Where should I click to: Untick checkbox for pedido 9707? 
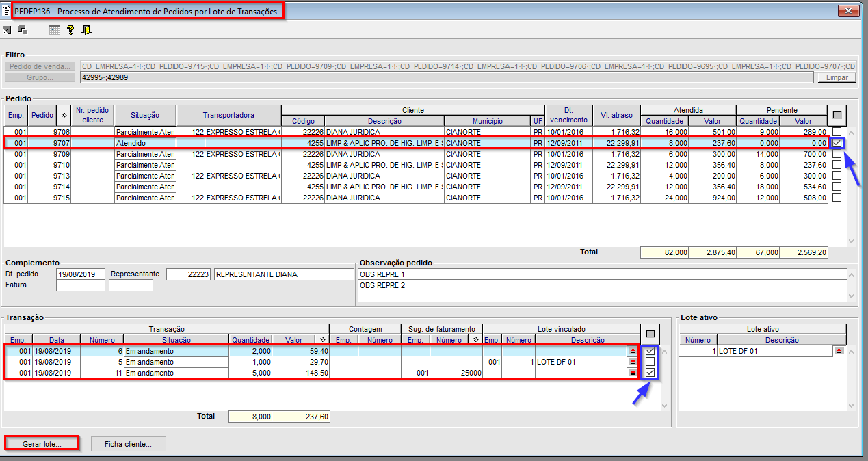click(837, 143)
